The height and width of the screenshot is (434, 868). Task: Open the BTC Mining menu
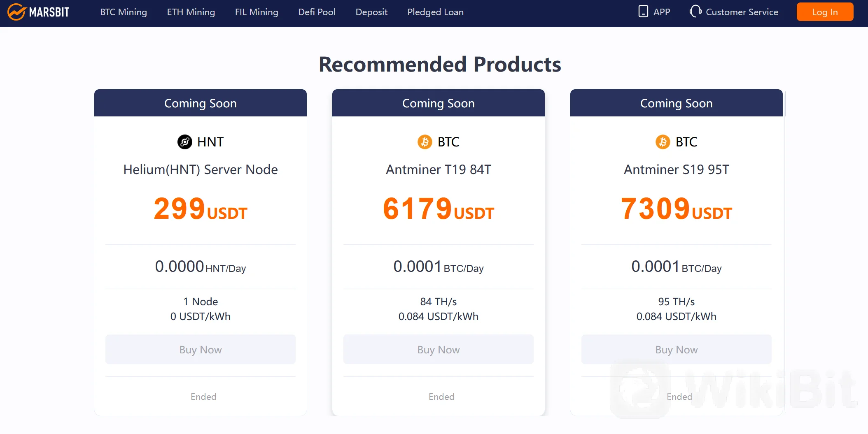(x=124, y=12)
